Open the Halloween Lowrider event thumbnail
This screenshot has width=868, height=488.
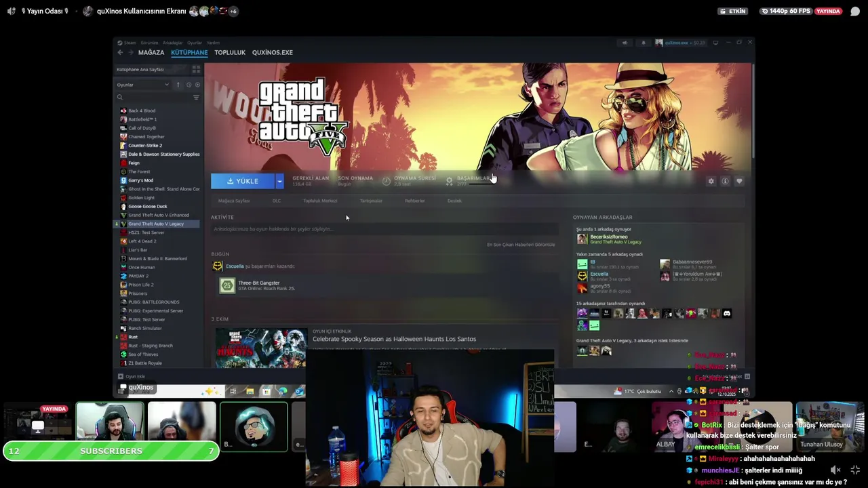tap(261, 348)
